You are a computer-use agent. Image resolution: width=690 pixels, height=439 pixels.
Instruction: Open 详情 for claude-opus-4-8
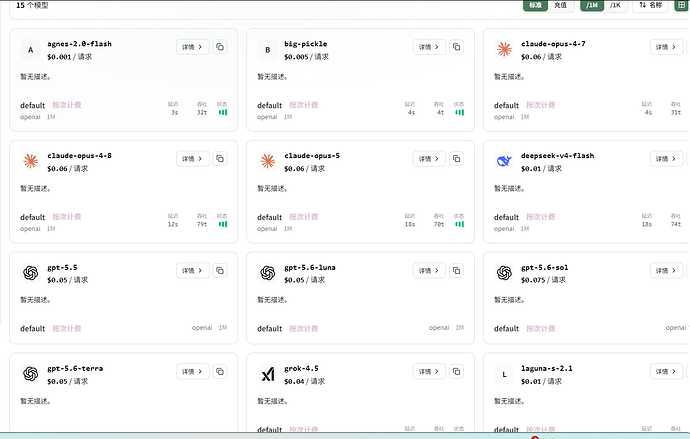tap(193, 158)
